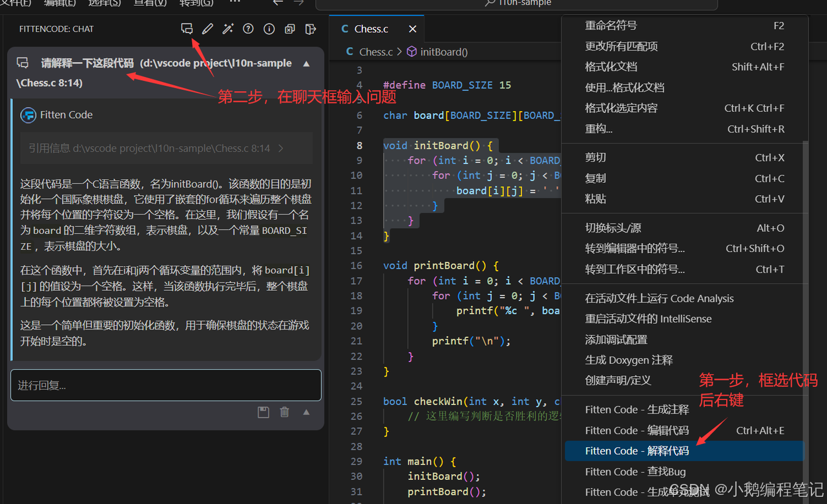Viewport: 827px width, 504px height.
Task: Click the initBoard() breadcrumb label
Action: tap(444, 52)
